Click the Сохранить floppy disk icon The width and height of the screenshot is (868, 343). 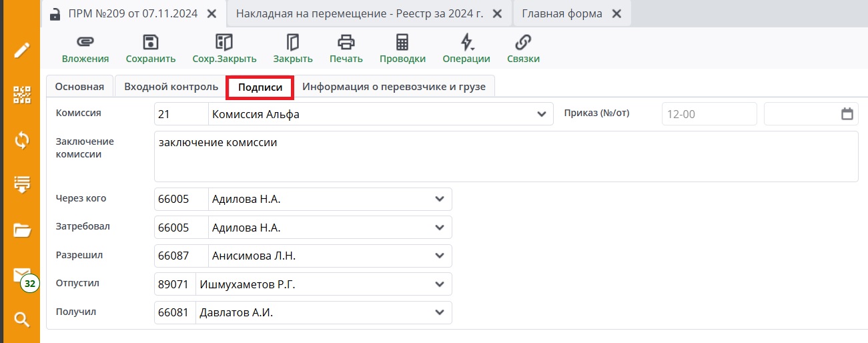pyautogui.click(x=151, y=43)
